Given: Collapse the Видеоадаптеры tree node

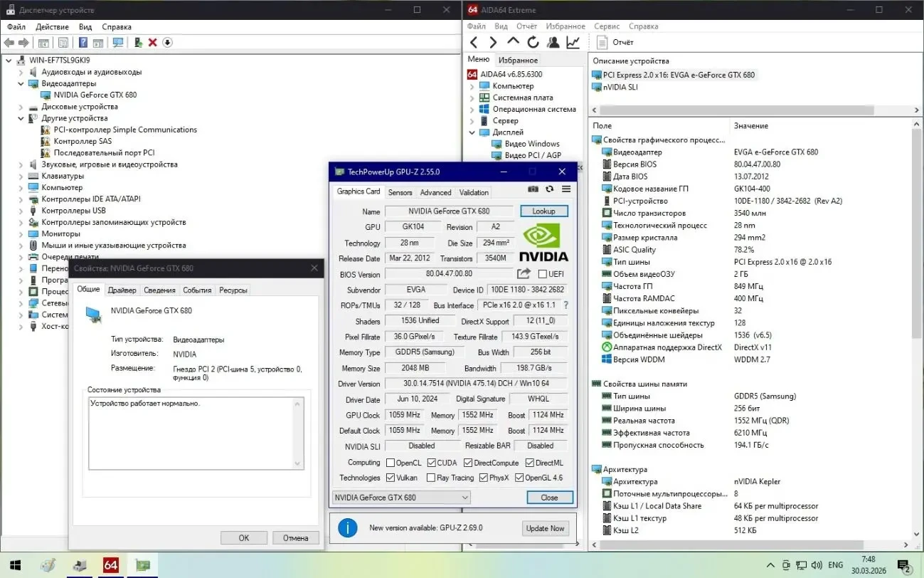Looking at the screenshot, I should pos(21,83).
